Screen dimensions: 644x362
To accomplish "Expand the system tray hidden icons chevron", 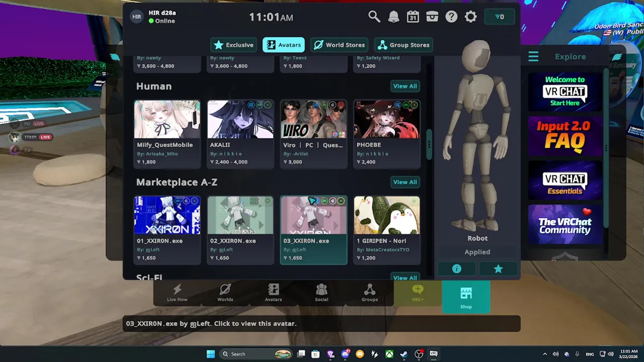I will pyautogui.click(x=545, y=354).
